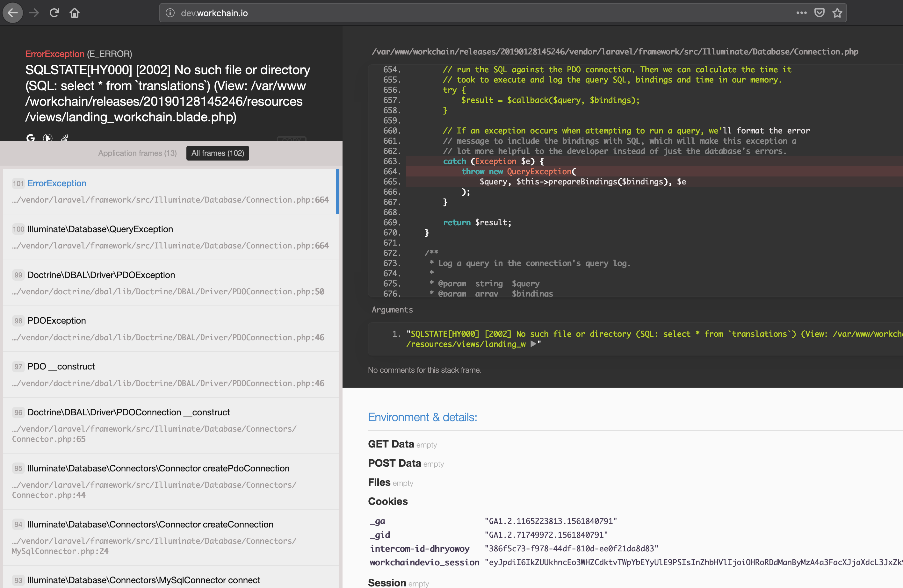Search error on Stack Overflow icon
903x588 pixels.
(x=64, y=137)
